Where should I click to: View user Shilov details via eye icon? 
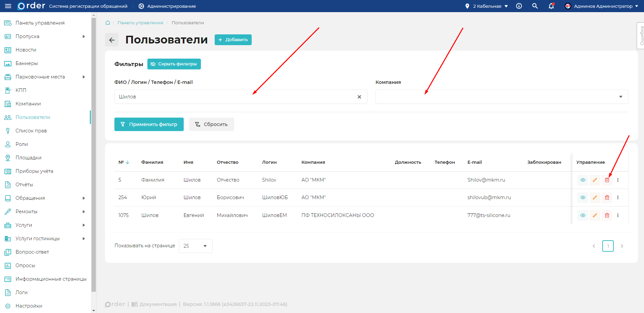(x=582, y=180)
